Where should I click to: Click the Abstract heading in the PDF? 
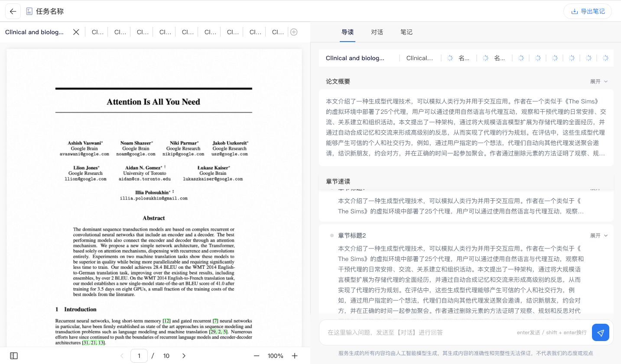(x=154, y=218)
